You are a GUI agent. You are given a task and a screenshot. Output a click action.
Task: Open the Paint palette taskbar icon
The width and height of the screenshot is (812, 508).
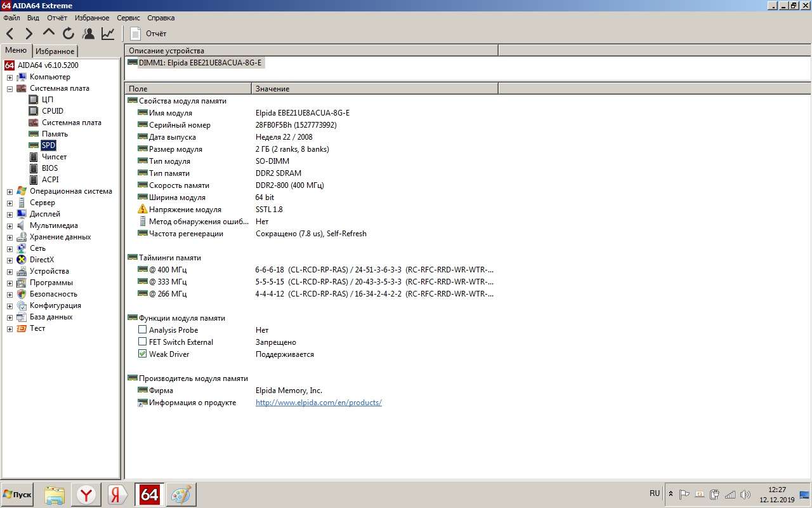click(181, 495)
